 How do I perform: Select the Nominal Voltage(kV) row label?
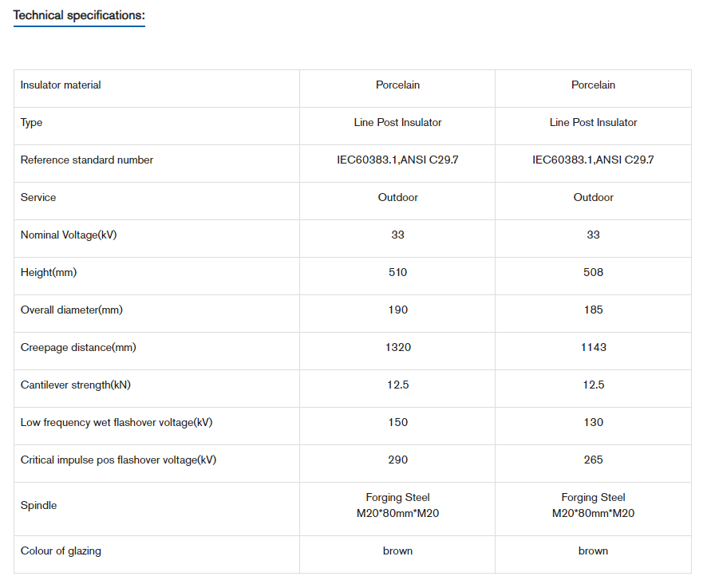point(69,235)
